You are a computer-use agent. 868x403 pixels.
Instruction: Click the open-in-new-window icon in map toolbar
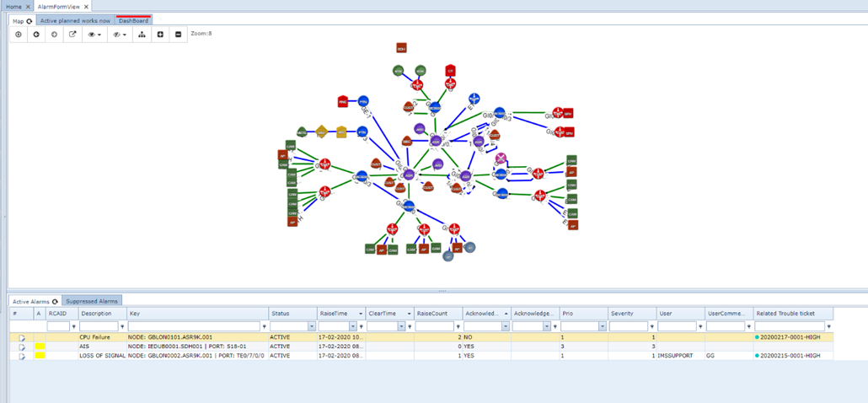[72, 35]
